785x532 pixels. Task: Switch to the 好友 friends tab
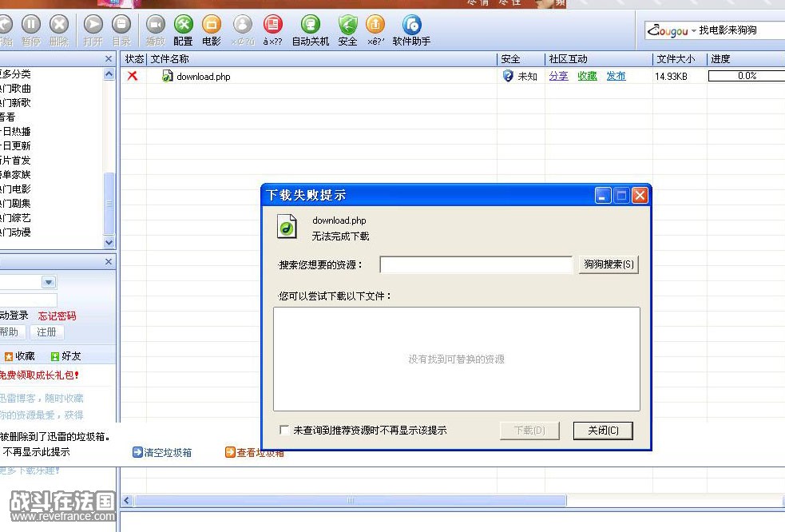(x=66, y=356)
